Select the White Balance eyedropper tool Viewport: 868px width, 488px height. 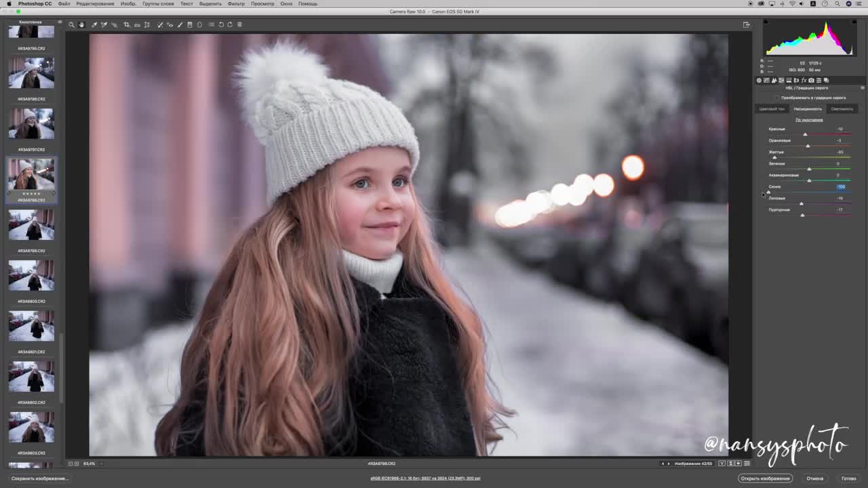94,24
